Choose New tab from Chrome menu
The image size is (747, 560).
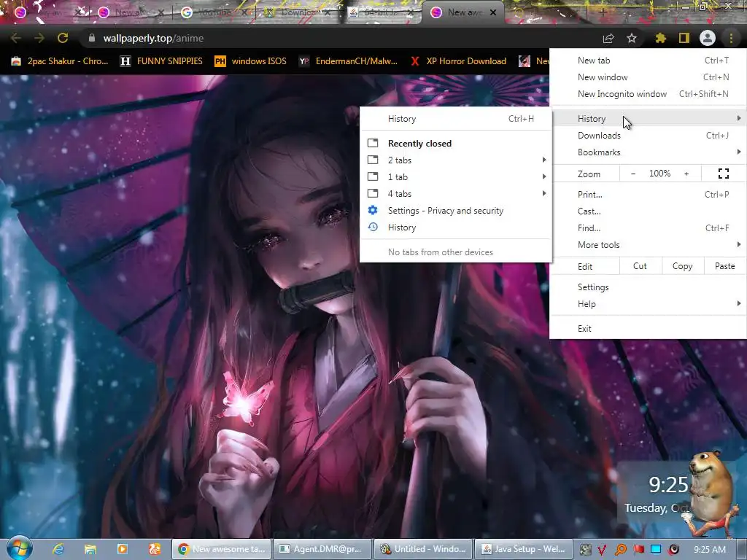[648, 61]
